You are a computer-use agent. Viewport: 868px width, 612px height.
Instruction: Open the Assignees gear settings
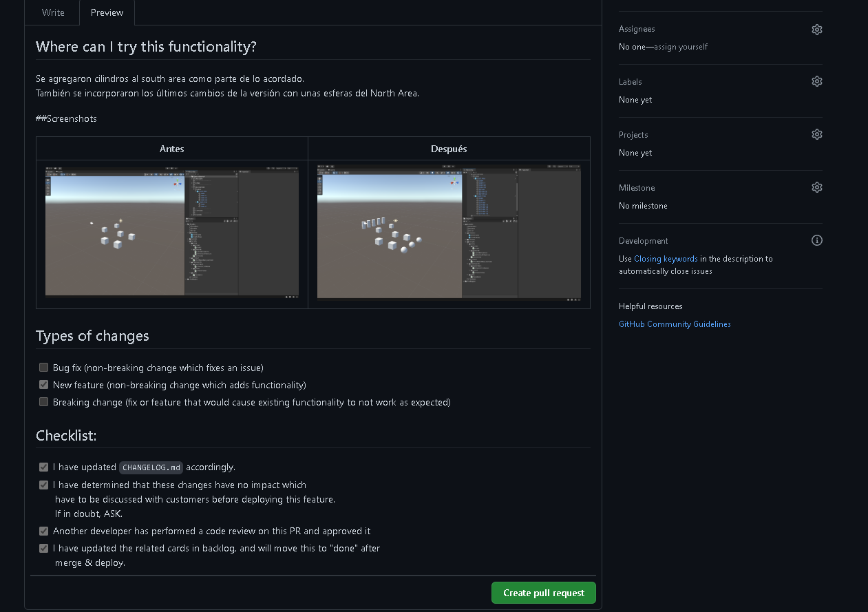point(816,30)
